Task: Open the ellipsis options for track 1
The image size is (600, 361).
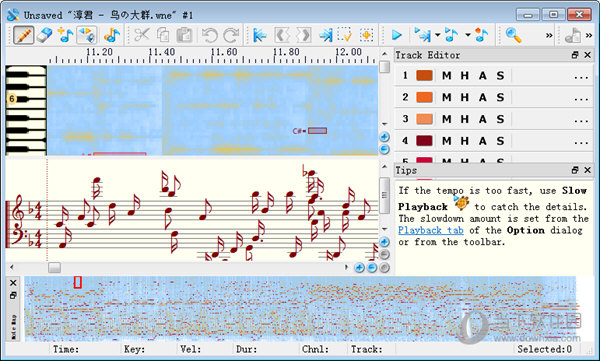Action: (581, 78)
